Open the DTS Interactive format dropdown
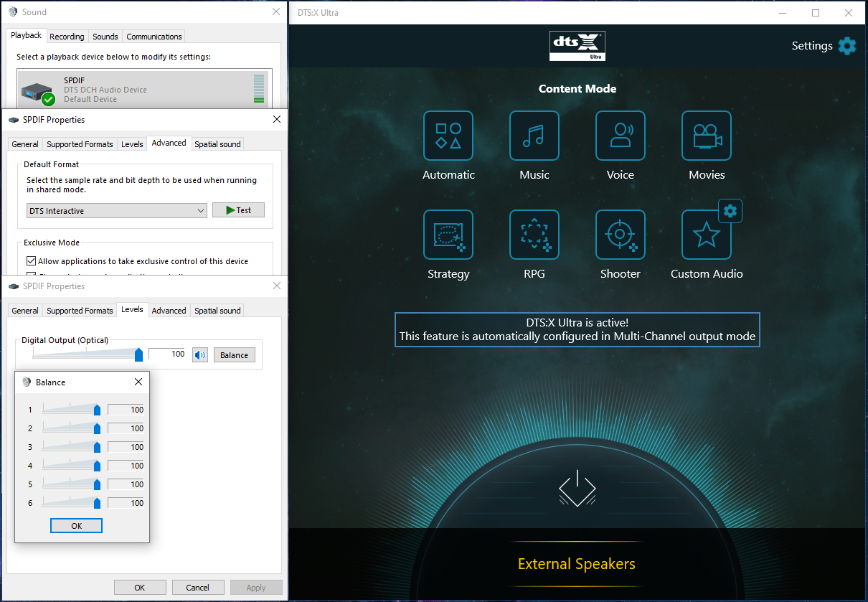The image size is (868, 602). point(117,211)
